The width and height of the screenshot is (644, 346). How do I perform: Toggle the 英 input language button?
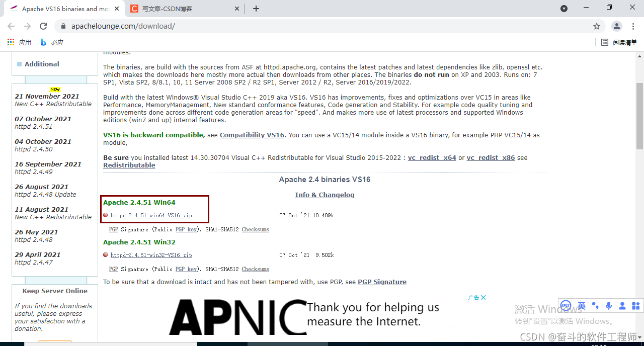[582, 305]
